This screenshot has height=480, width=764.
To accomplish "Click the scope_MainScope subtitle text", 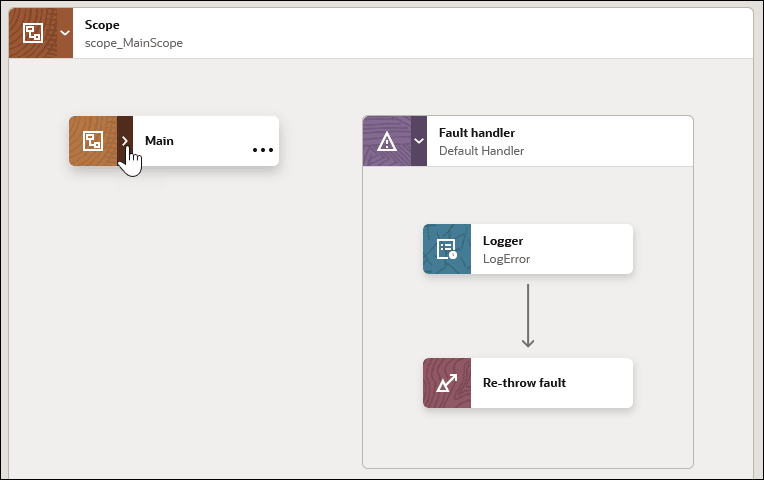I will pos(134,43).
